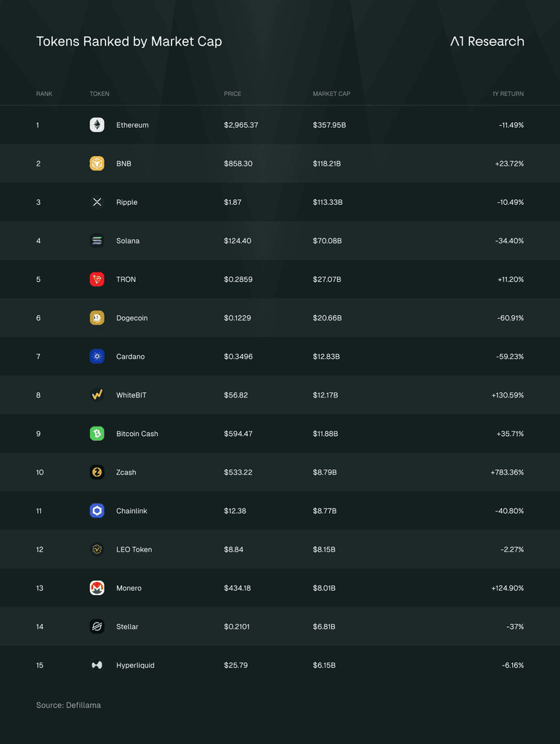Sort by MARKET CAP column header
The width and height of the screenshot is (560, 744).
tap(331, 94)
